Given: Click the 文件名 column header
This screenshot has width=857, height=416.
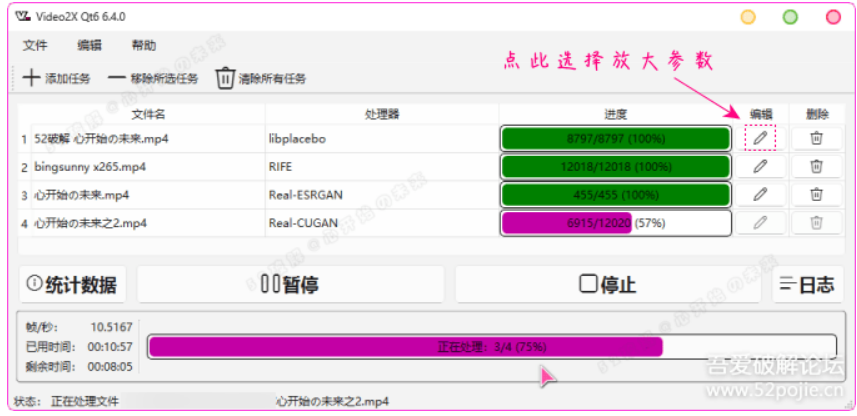Looking at the screenshot, I should pos(148,114).
